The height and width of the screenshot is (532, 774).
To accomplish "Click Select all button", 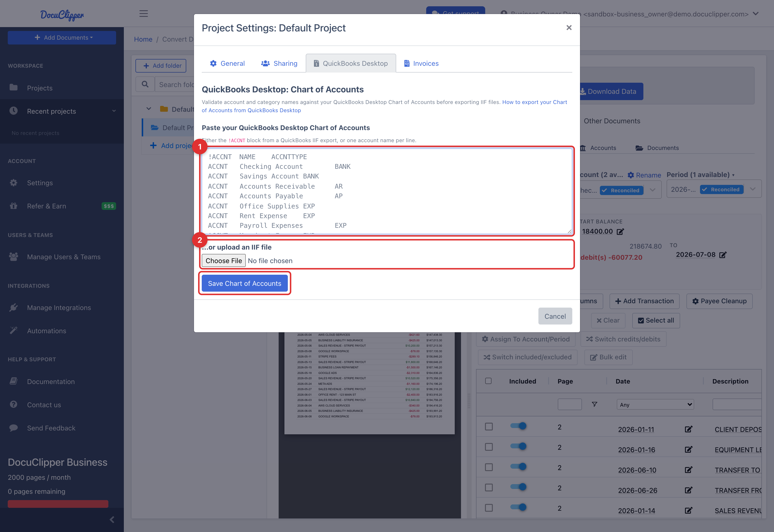I will click(x=656, y=320).
